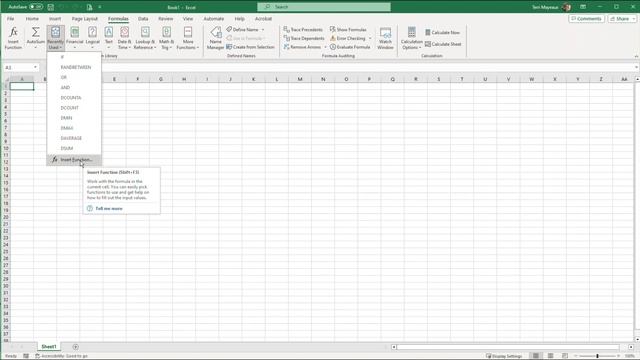Switch to Page Layout view icon
The width and height of the screenshot is (640, 360).
click(550, 356)
